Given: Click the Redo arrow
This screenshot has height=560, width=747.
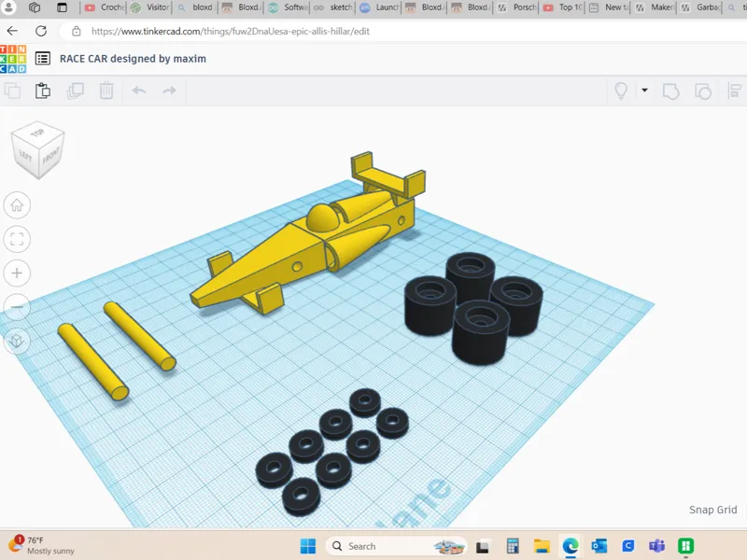Looking at the screenshot, I should (170, 91).
